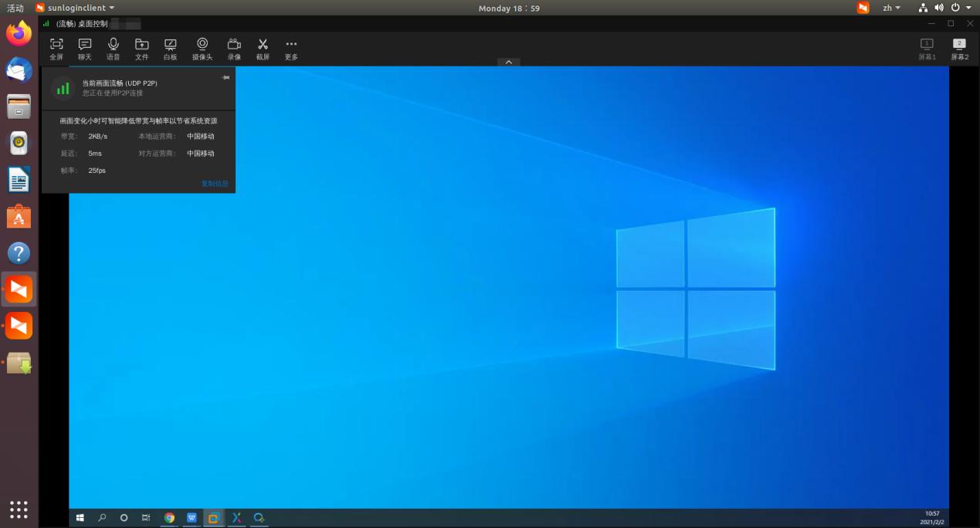Open the 文件 file transfer tool
This screenshot has height=528, width=980.
(x=142, y=49)
